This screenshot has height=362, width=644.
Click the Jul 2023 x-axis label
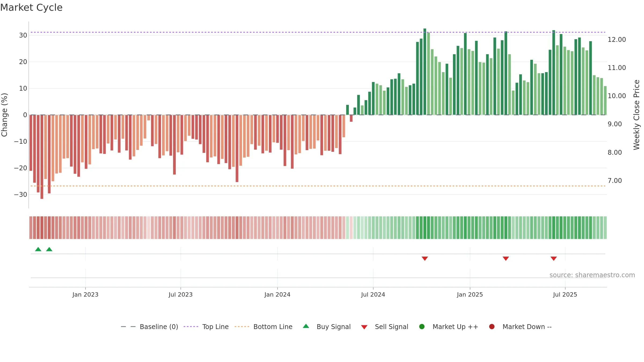[x=181, y=294]
